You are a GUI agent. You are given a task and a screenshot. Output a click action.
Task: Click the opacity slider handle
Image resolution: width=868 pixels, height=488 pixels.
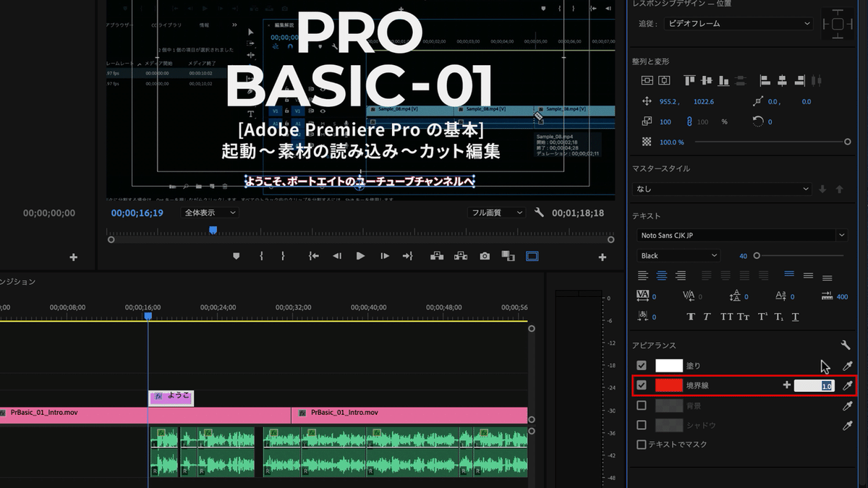pyautogui.click(x=848, y=142)
